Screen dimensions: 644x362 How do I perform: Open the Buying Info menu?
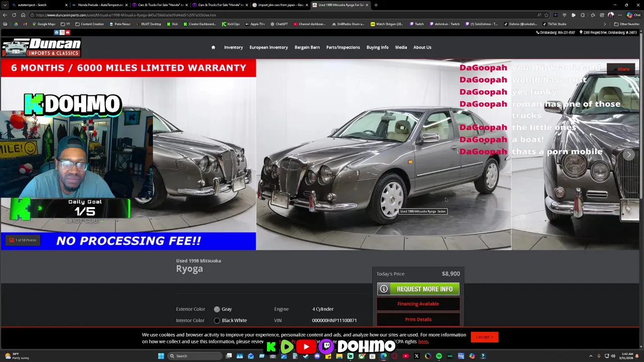(377, 47)
